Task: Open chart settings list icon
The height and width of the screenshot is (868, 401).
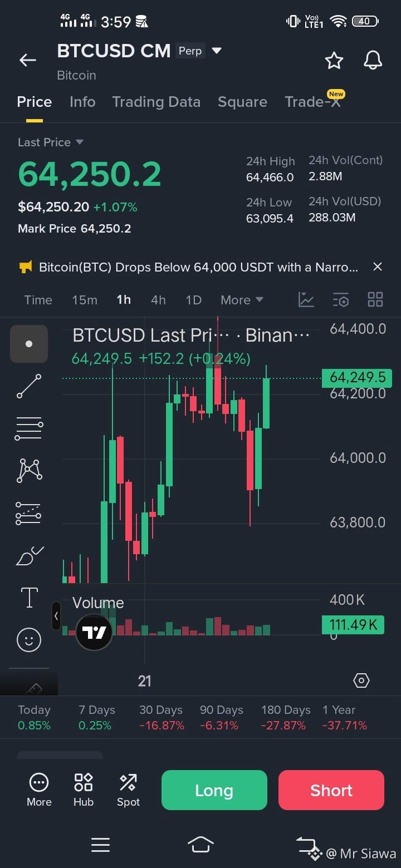Action: click(341, 300)
